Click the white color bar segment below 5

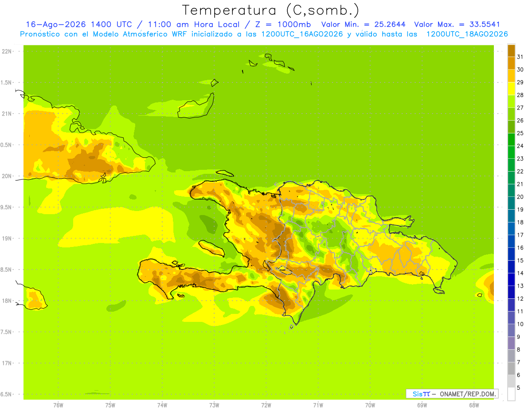[511, 394]
